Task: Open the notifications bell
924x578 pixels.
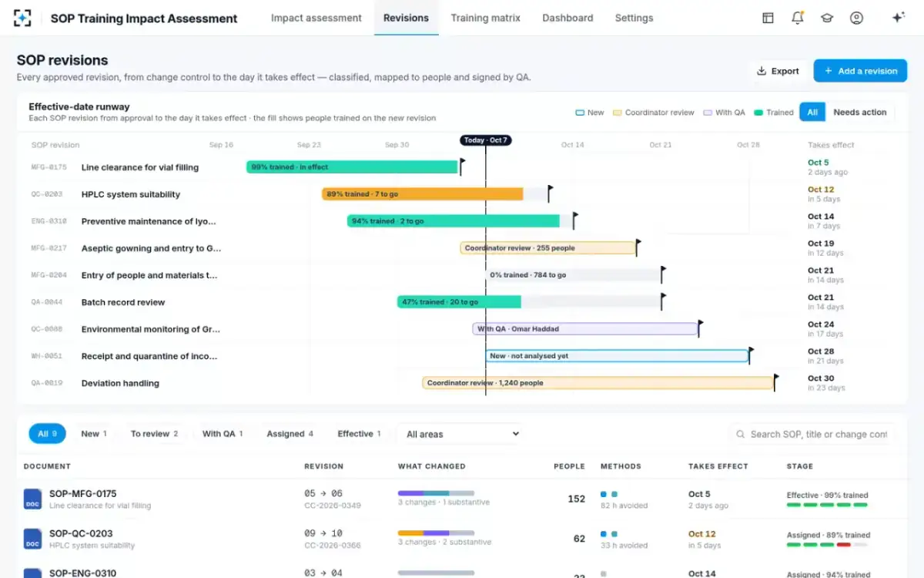Action: tap(798, 18)
